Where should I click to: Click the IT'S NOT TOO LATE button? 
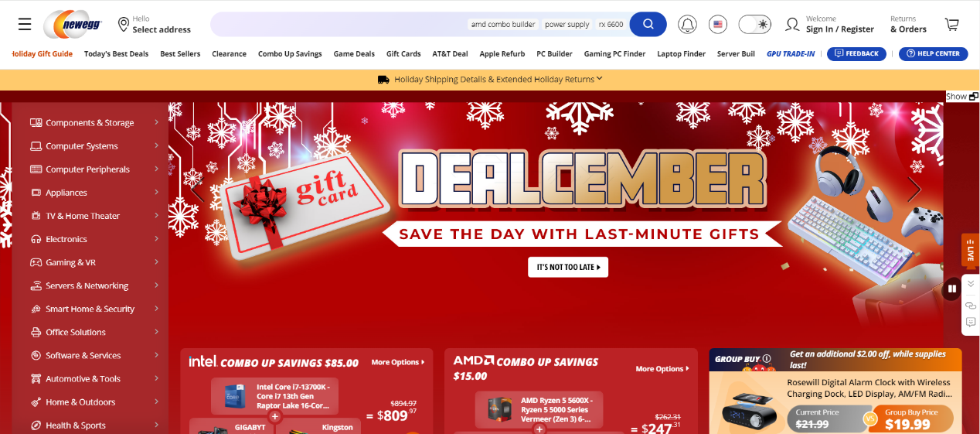[568, 267]
